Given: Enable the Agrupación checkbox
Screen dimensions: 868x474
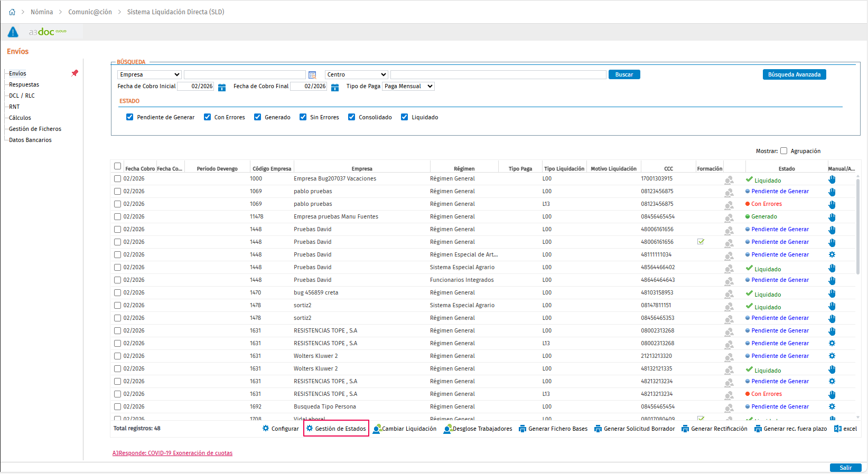Looking at the screenshot, I should coord(784,150).
